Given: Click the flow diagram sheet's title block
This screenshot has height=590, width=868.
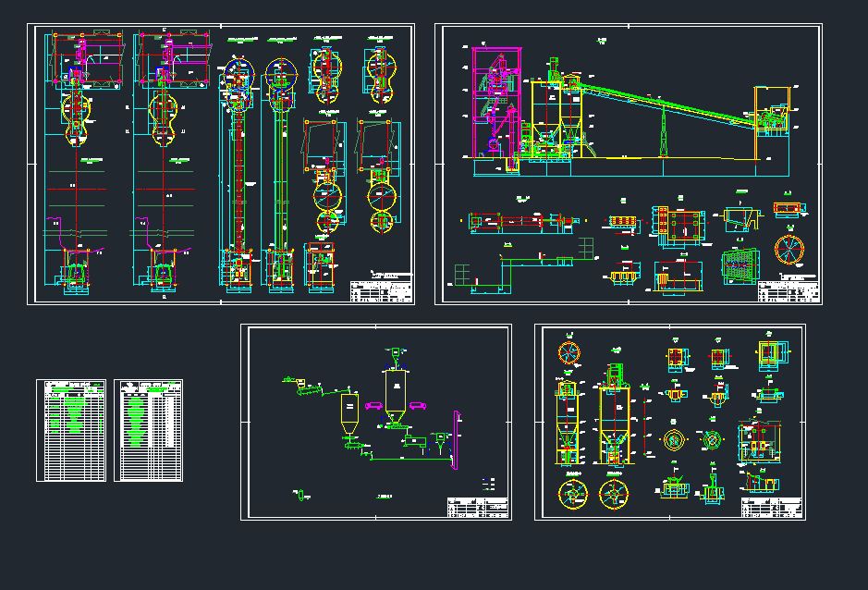Looking at the screenshot, I should (x=477, y=508).
